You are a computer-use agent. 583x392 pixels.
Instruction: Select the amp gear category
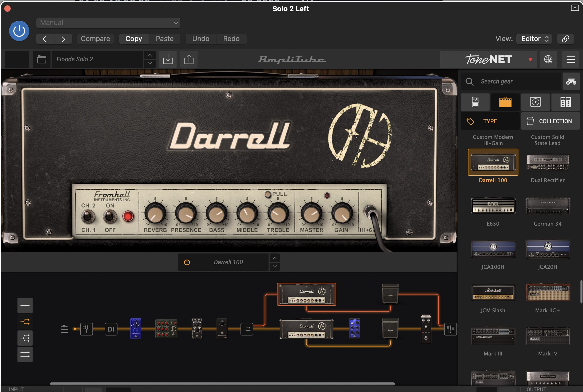point(505,102)
